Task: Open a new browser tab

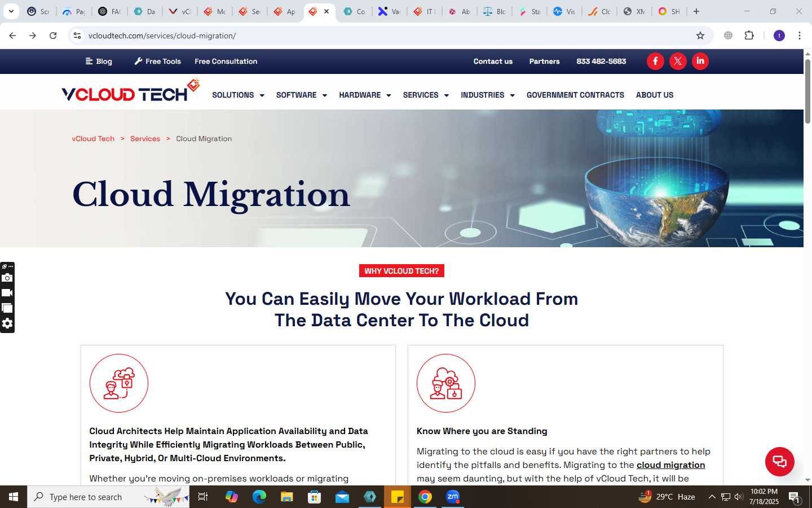Action: point(696,11)
